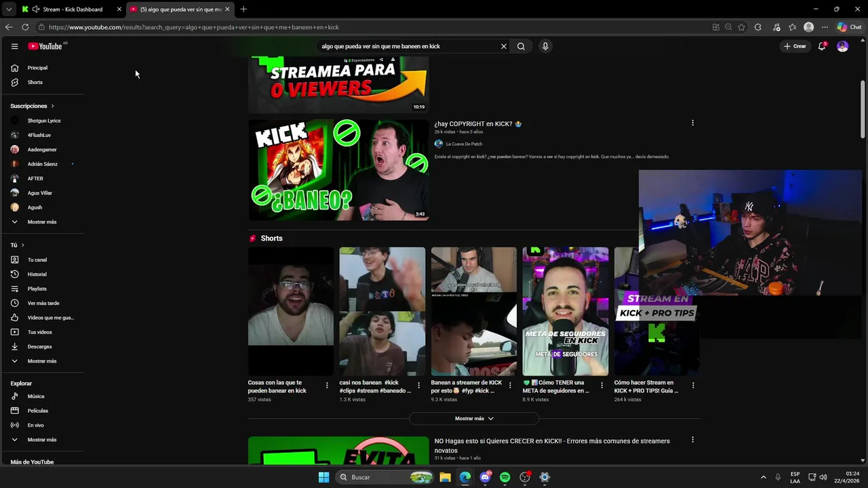
Task: Open options for casi nos banean short
Action: tap(418, 385)
